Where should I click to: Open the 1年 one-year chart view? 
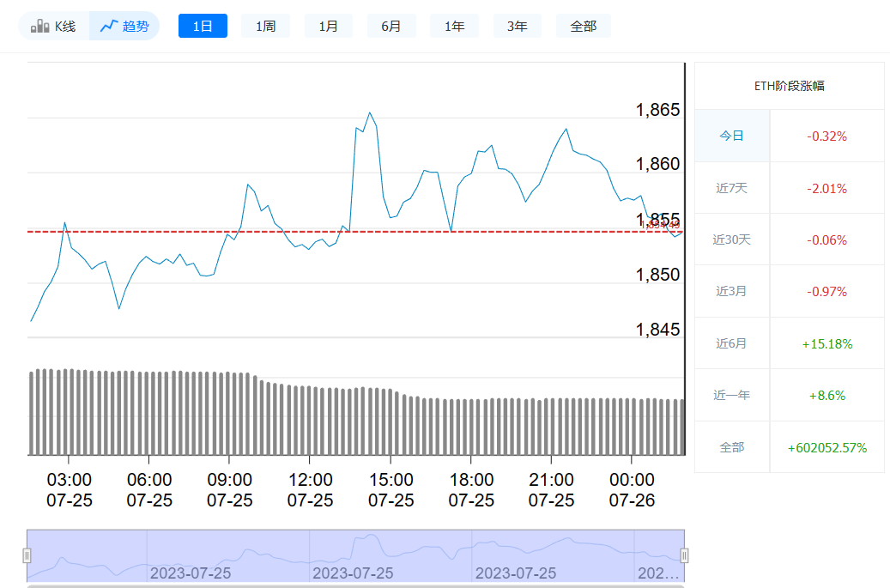click(454, 25)
